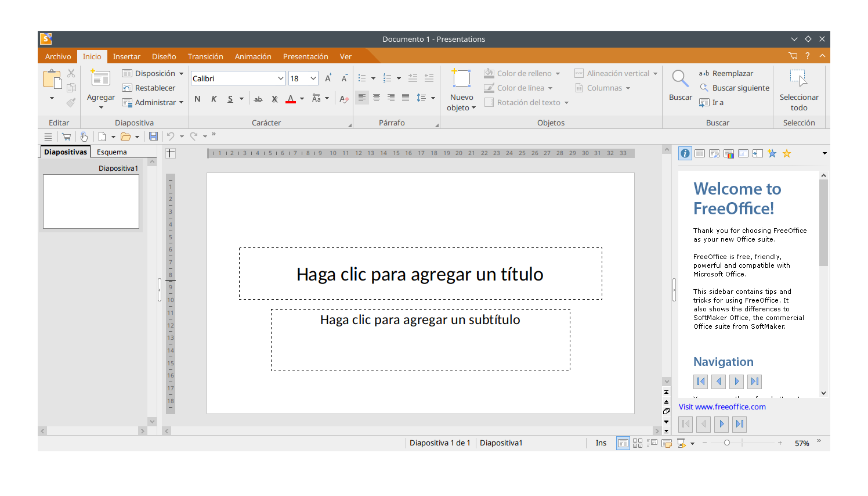Click the slide show start icon in status bar
This screenshot has width=868, height=496.
(x=681, y=443)
